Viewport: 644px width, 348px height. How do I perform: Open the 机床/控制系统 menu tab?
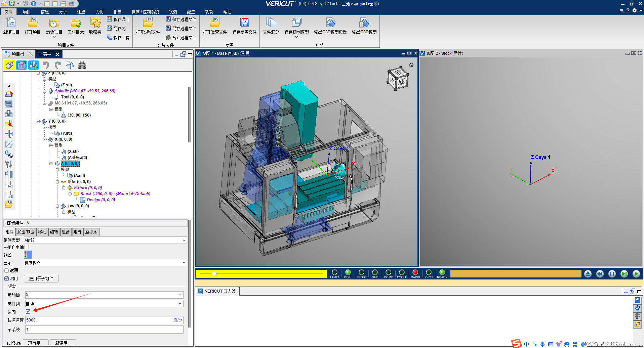145,12
